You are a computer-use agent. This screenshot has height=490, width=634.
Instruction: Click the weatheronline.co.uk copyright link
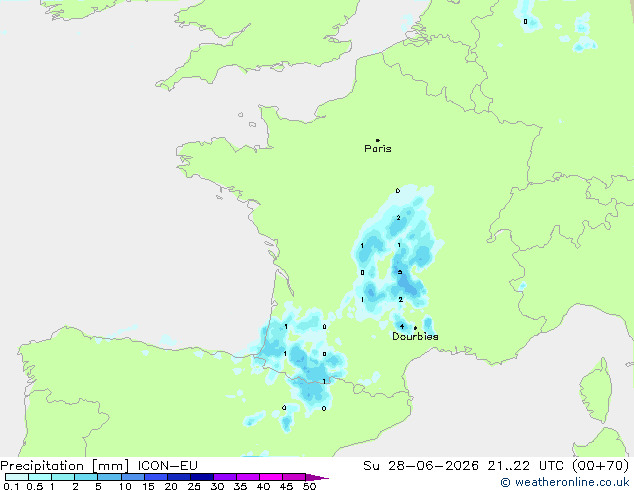tap(565, 482)
